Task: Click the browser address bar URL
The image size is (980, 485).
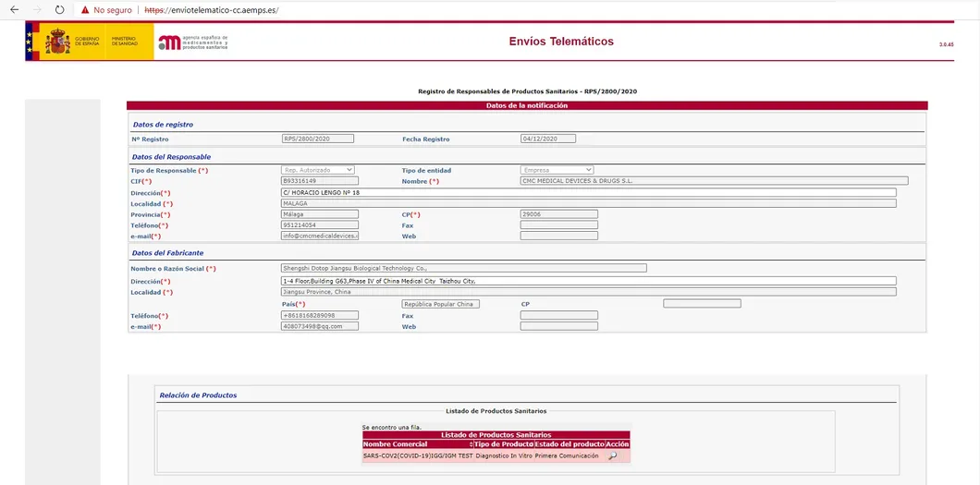Action: point(212,10)
